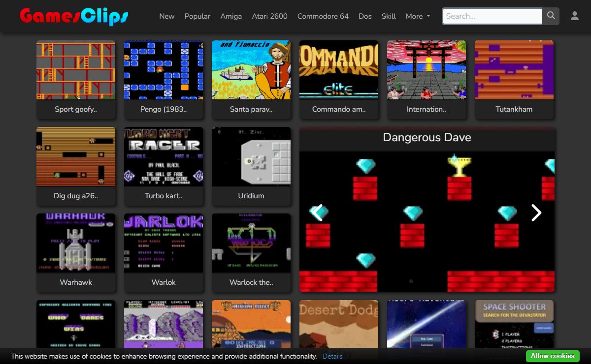This screenshot has height=364, width=591.
Task: Show previous carousel slide arrow
Action: pyautogui.click(x=318, y=212)
